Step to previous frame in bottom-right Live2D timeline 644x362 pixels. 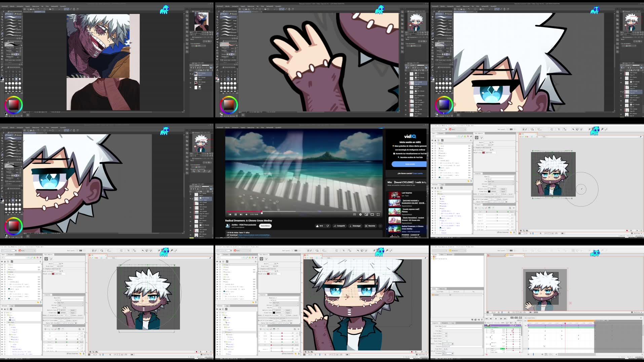pyautogui.click(x=491, y=319)
